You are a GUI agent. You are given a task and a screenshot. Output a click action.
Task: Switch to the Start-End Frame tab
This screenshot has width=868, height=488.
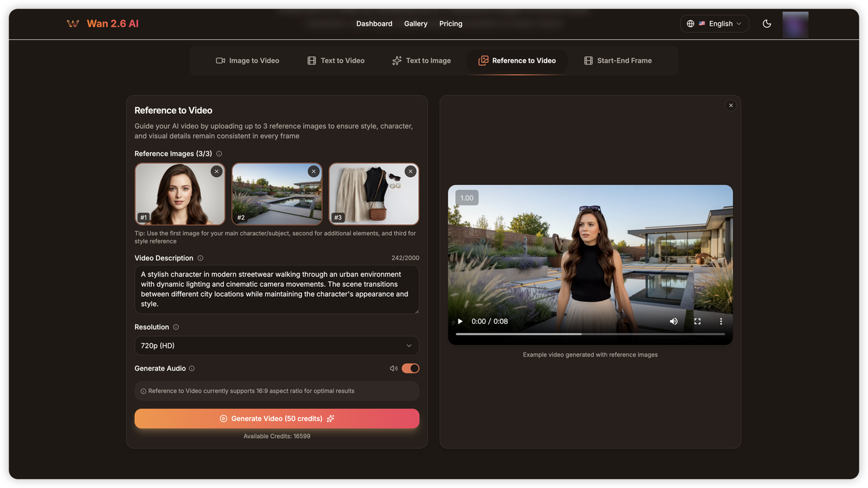pyautogui.click(x=618, y=60)
